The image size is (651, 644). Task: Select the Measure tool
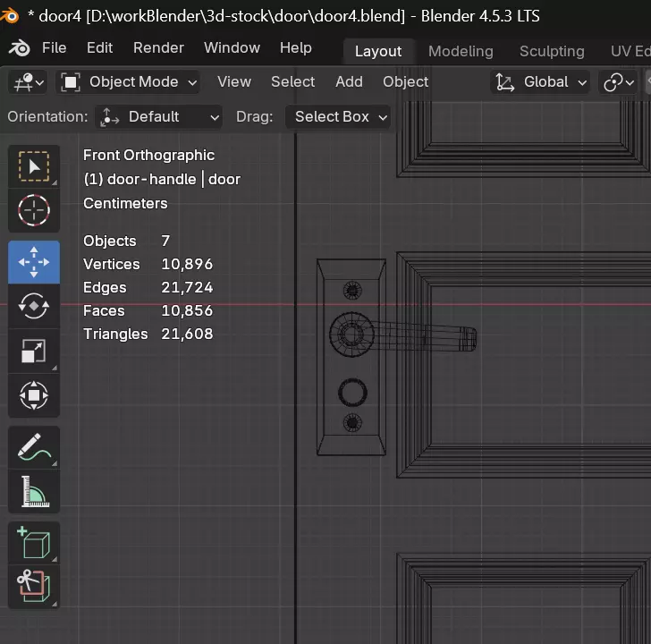[34, 492]
